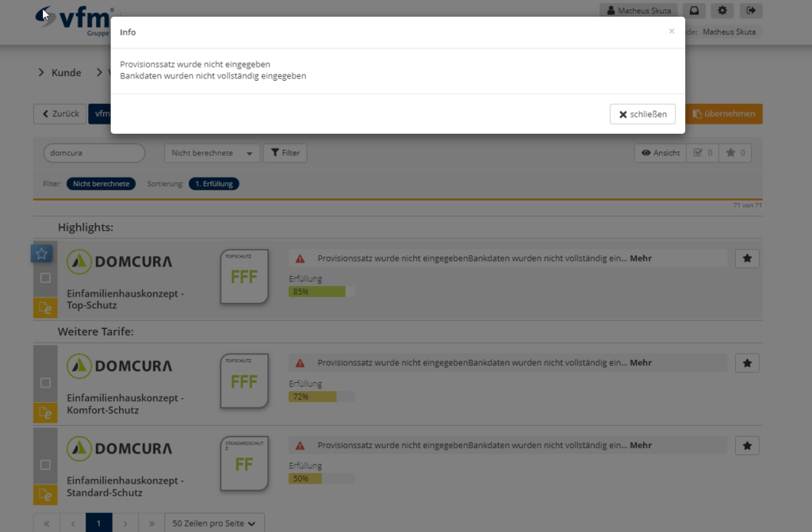
Task: Open the document icon for Standard-Schutz
Action: click(45, 495)
